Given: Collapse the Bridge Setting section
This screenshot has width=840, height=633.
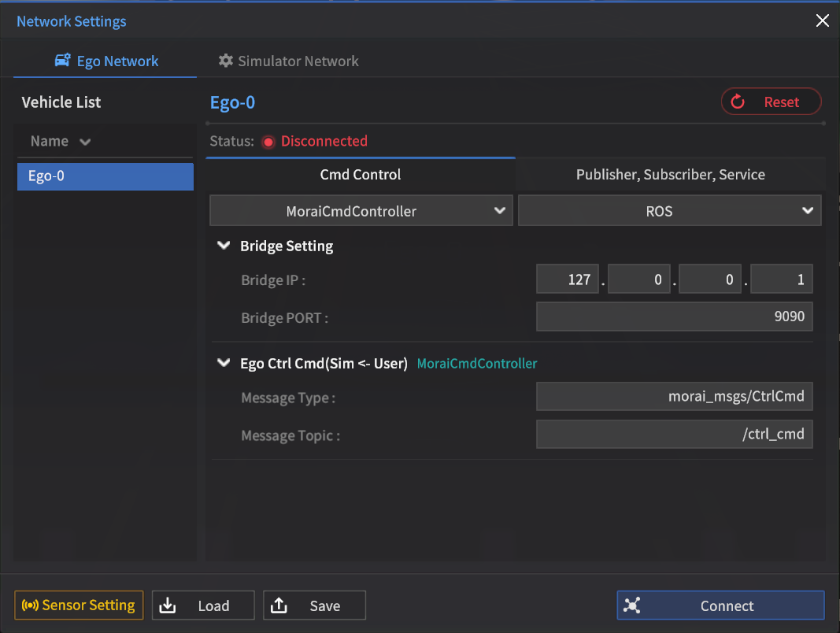Looking at the screenshot, I should [223, 246].
